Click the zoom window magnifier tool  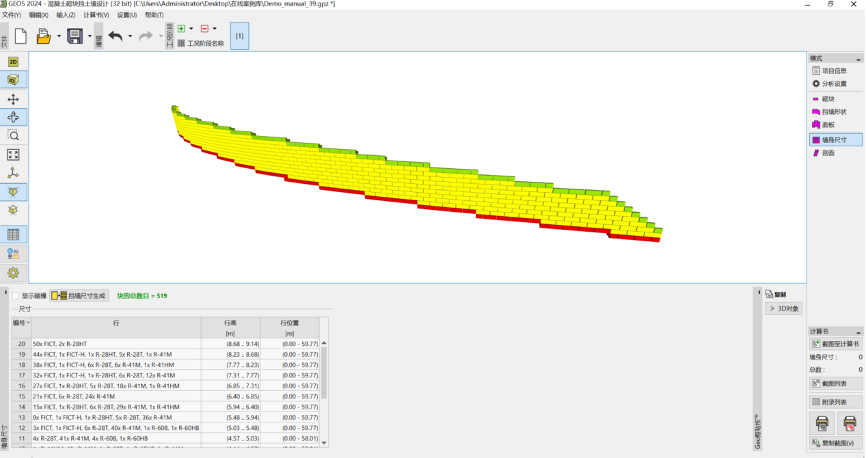[13, 135]
